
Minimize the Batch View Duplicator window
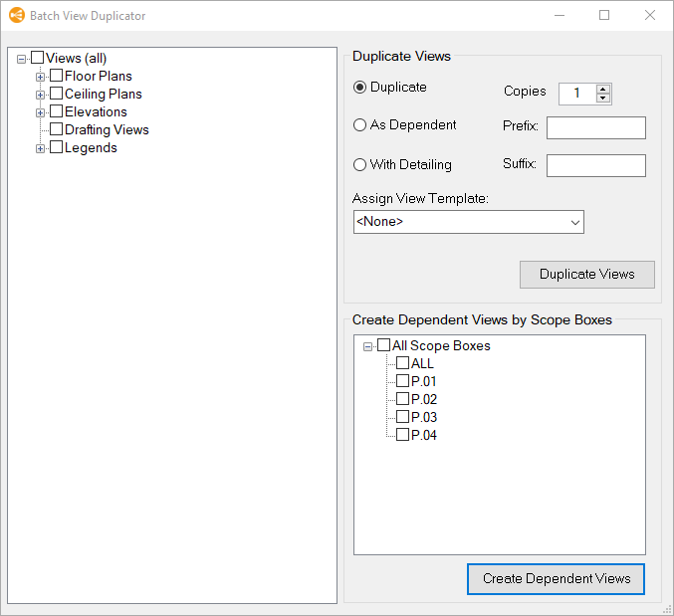560,15
